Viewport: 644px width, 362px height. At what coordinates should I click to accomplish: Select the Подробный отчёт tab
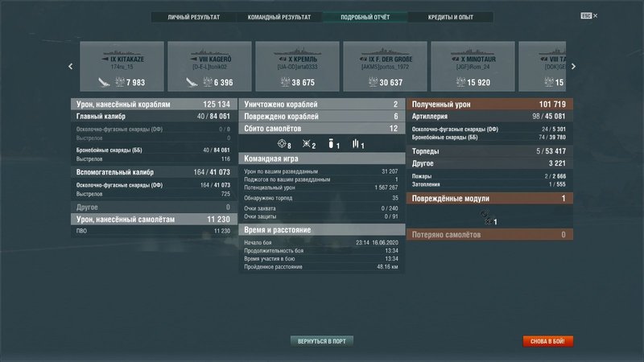click(365, 17)
